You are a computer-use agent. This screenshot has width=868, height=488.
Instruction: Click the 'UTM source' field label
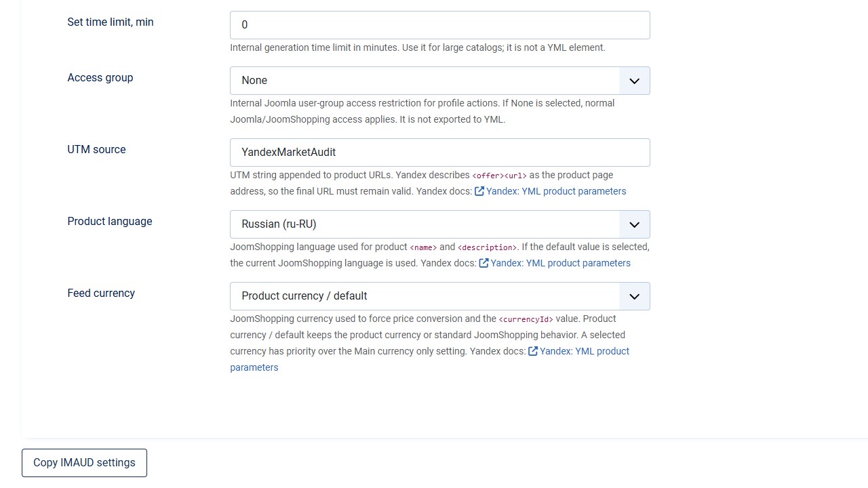[96, 150]
